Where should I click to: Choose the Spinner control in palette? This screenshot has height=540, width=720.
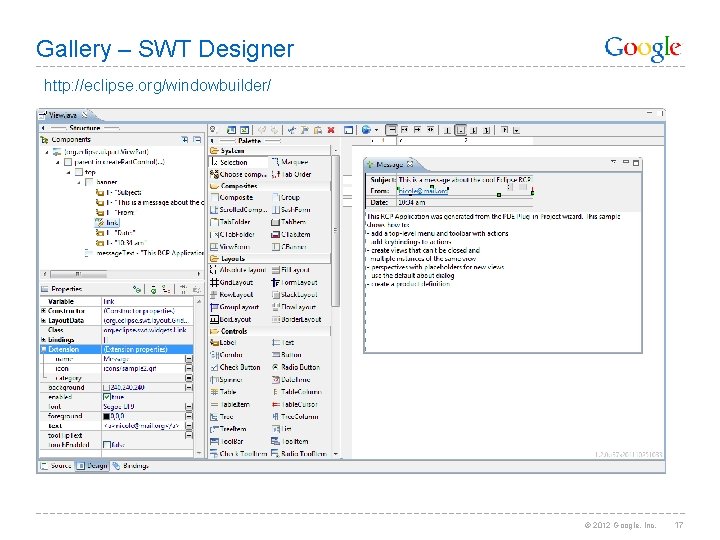[226, 380]
